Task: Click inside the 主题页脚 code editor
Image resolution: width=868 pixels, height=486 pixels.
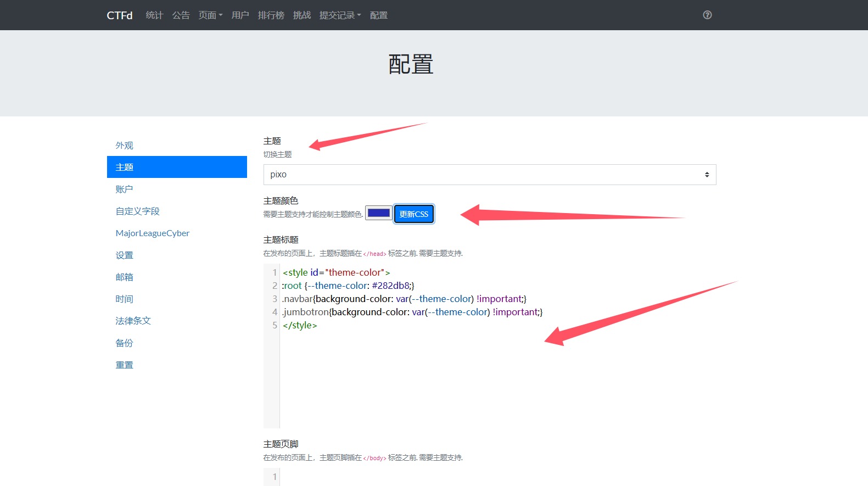Action: [490, 477]
